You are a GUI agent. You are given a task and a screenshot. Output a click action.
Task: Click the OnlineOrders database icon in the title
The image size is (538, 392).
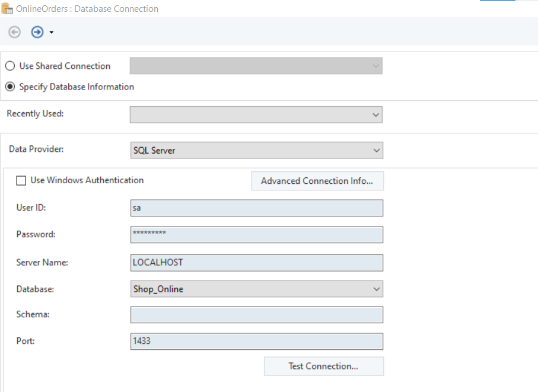click(8, 8)
